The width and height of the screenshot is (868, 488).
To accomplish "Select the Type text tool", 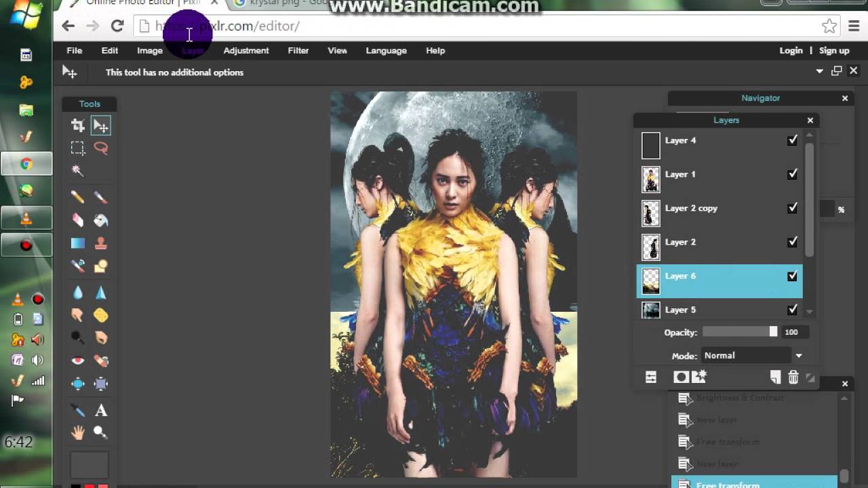I will tap(101, 410).
